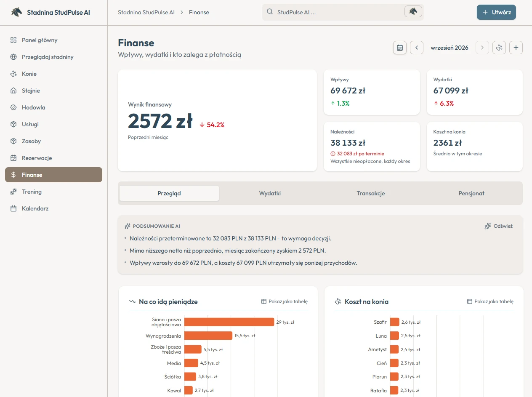Click the StudPulse horse logo icon

16,12
